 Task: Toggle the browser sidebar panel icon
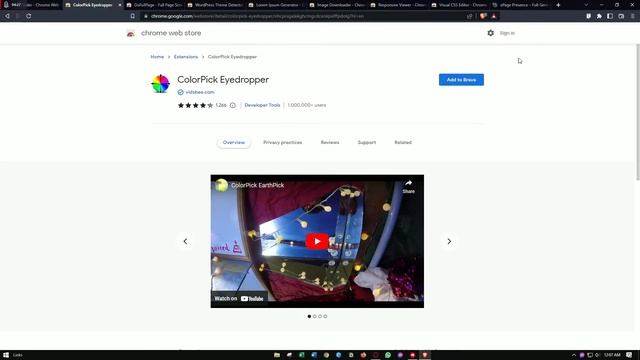[610, 16]
